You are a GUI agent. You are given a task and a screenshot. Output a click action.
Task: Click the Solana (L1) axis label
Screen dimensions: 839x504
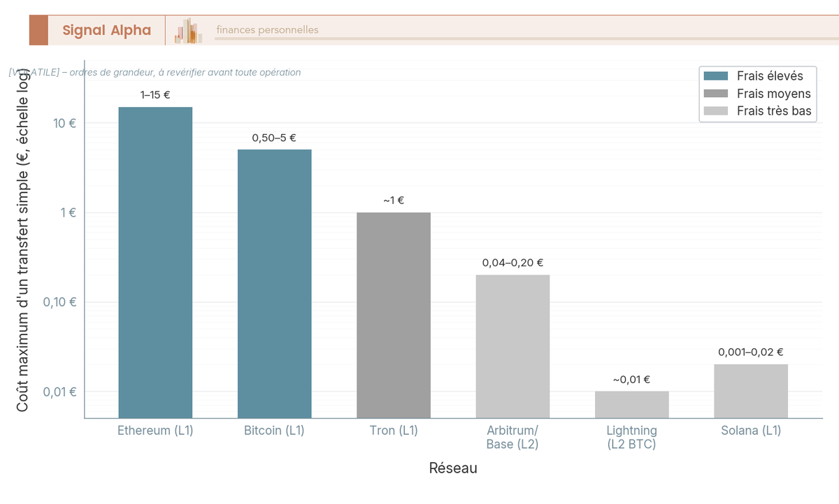[x=751, y=431]
